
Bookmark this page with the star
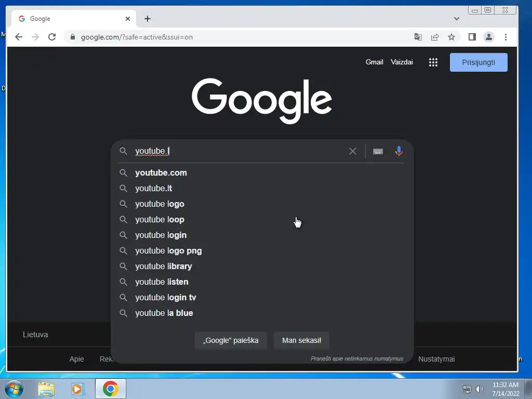[x=451, y=37]
